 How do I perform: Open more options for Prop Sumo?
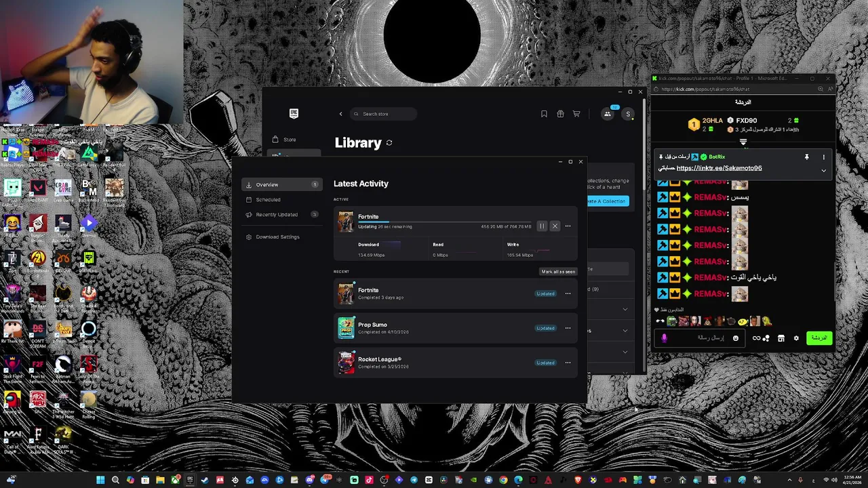568,328
